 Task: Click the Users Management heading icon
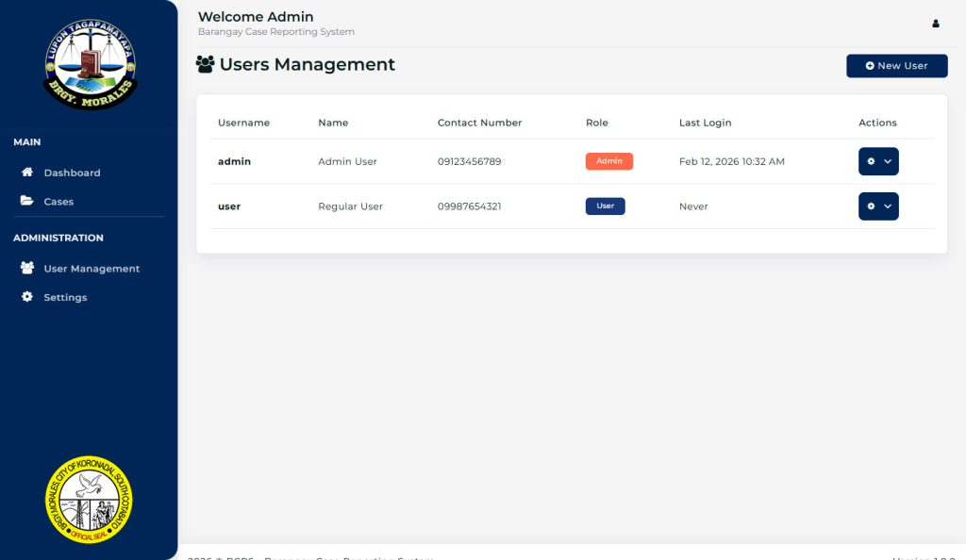[205, 65]
